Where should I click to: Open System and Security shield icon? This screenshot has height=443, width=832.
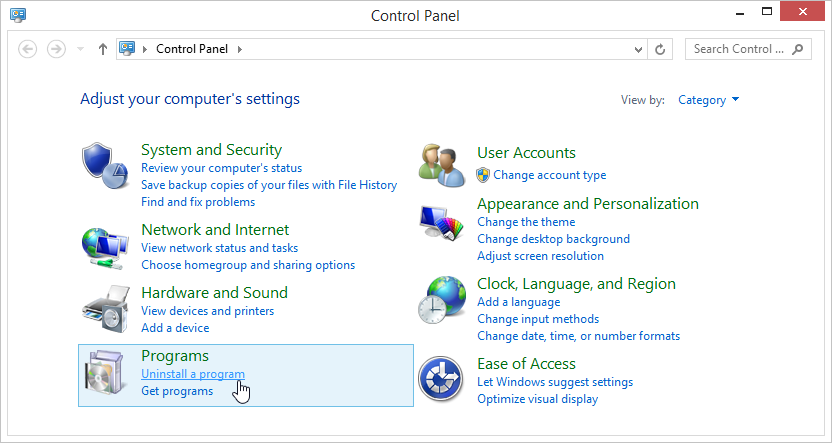(106, 165)
